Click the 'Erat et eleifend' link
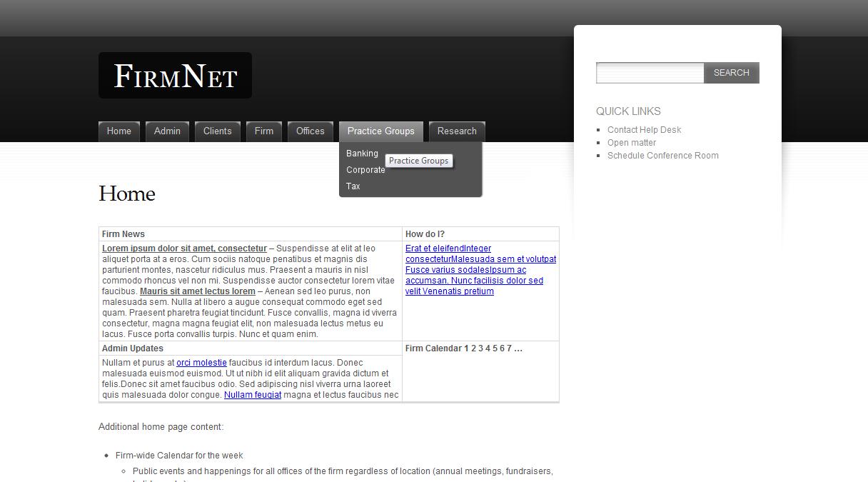Viewport: 868px width, 482px height. click(x=435, y=248)
